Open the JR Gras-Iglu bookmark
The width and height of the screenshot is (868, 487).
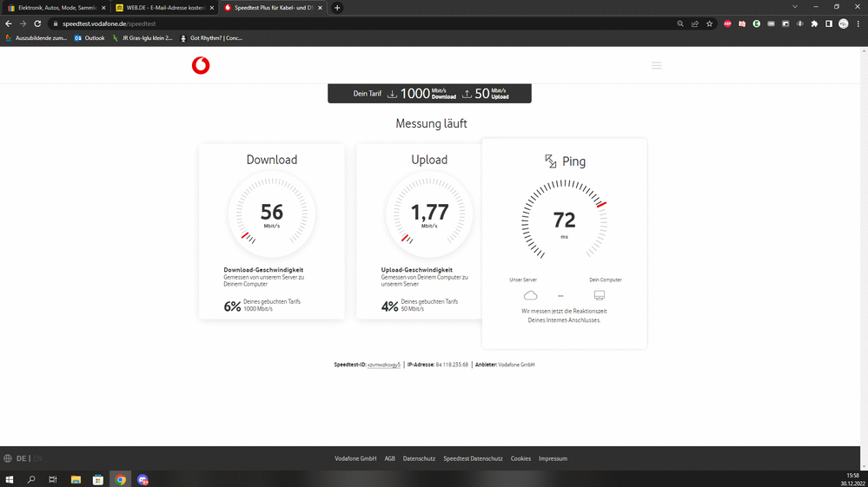[x=142, y=38]
